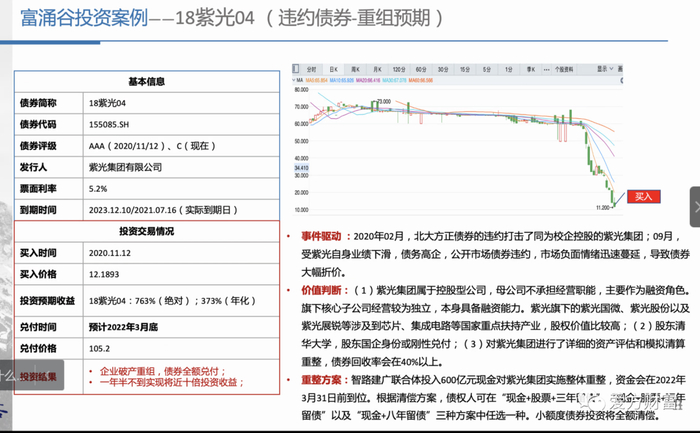The height and width of the screenshot is (433, 700).
Task: Switch to the 30分 period tab
Action: click(x=443, y=69)
